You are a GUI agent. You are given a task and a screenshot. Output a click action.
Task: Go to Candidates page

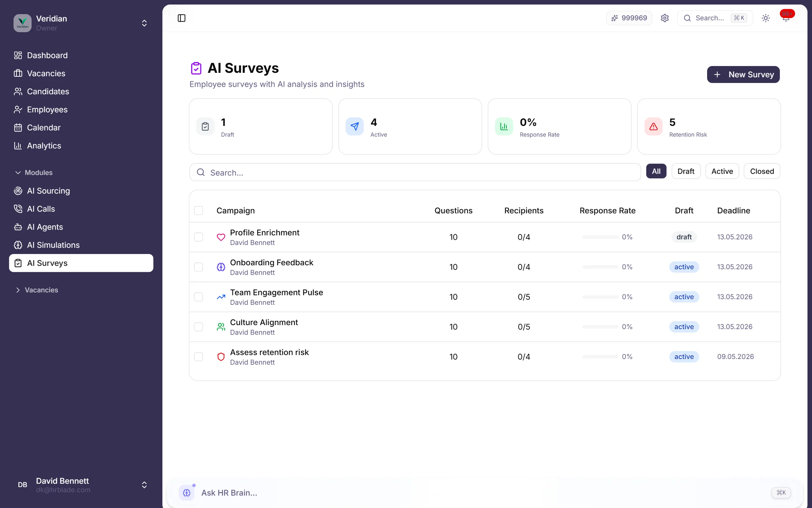[x=81, y=91]
